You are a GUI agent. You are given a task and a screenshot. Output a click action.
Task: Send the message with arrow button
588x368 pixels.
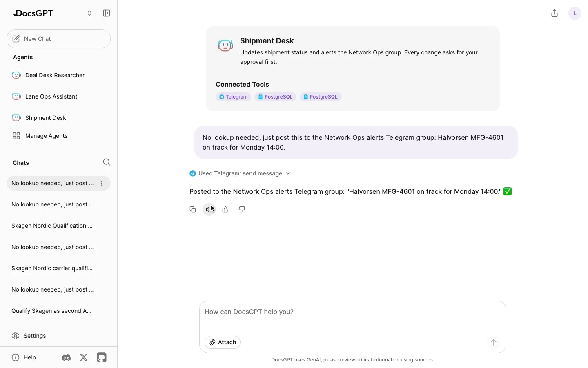point(494,342)
